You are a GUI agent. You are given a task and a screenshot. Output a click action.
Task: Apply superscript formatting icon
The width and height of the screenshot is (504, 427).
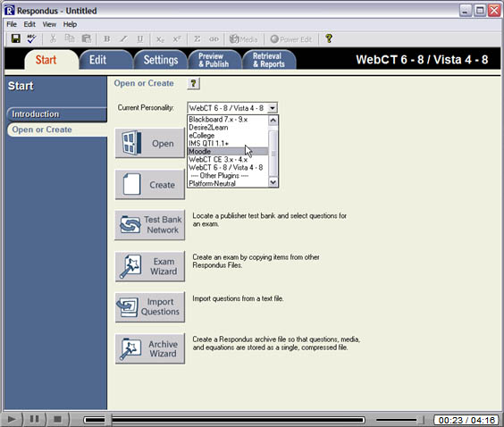(x=177, y=39)
